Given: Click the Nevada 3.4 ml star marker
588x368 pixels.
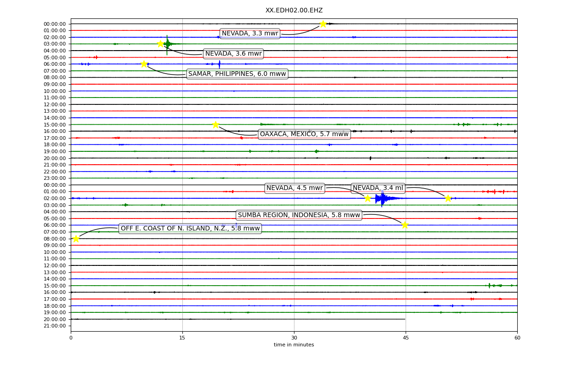Looking at the screenshot, I should [x=448, y=198].
